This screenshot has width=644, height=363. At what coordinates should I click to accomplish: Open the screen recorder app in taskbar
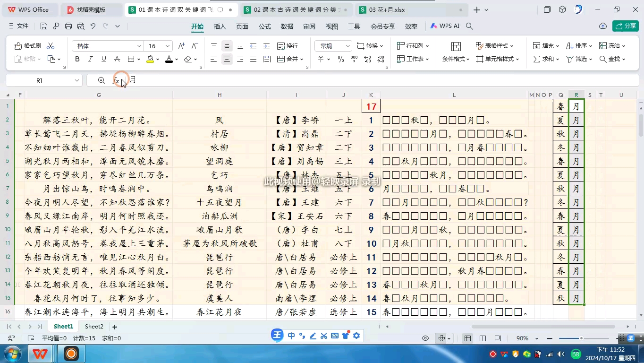click(x=71, y=354)
